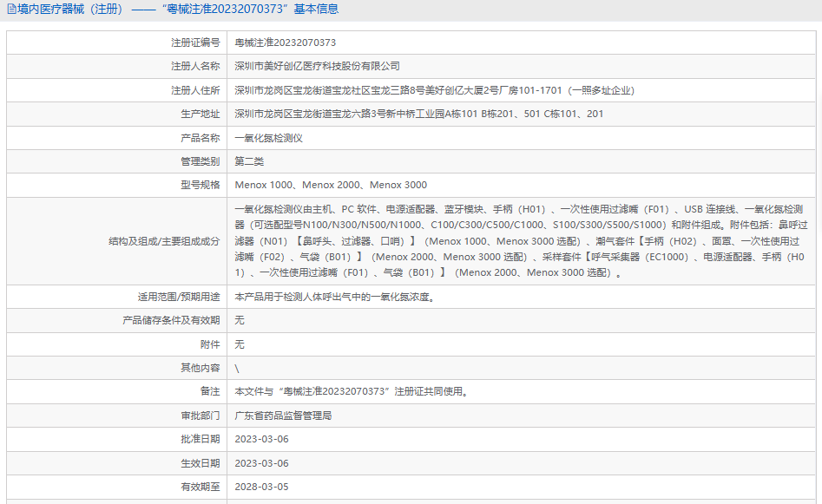Select the approval department 广东省药品监督管理局
This screenshot has height=504, width=822.
pos(283,416)
